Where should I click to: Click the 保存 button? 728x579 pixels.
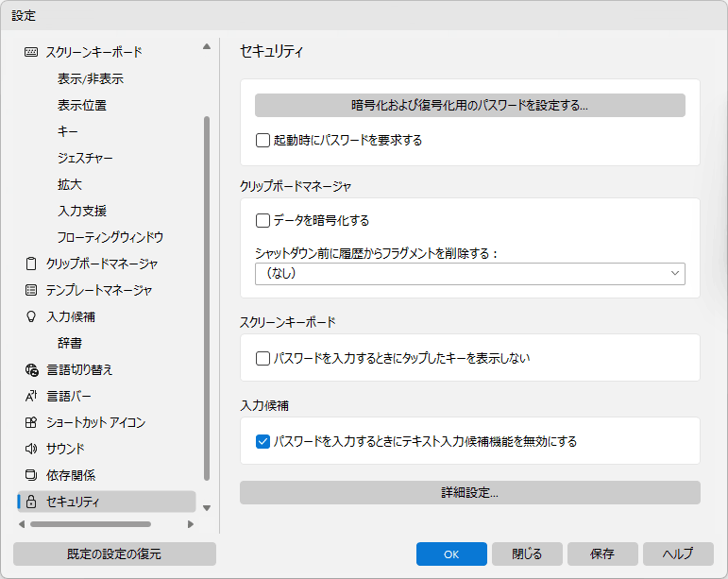click(x=602, y=553)
